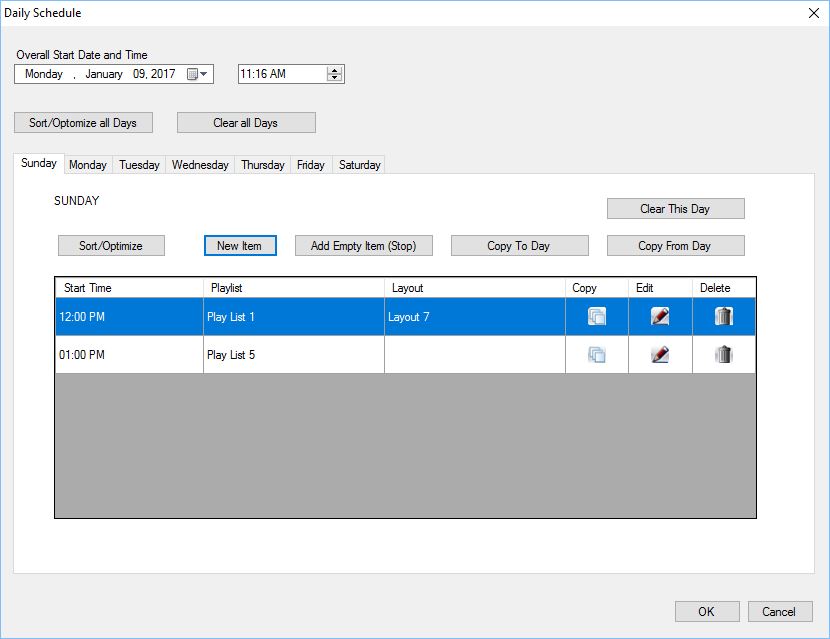Click the Copy From Day button
The height and width of the screenshot is (639, 830).
tap(675, 246)
